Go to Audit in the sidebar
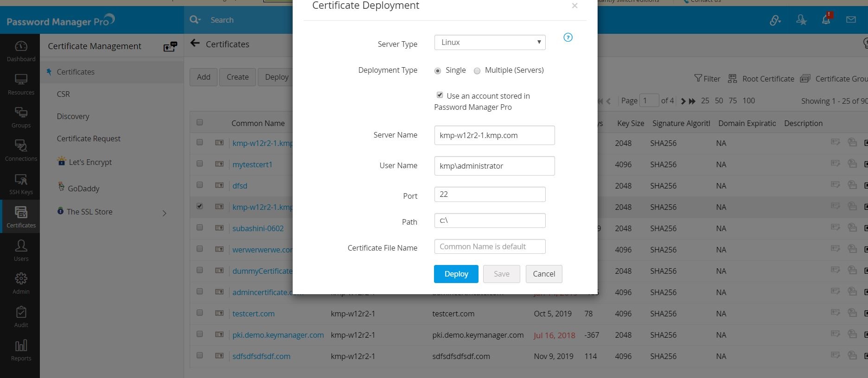Screen dimensions: 868x378 21,312
